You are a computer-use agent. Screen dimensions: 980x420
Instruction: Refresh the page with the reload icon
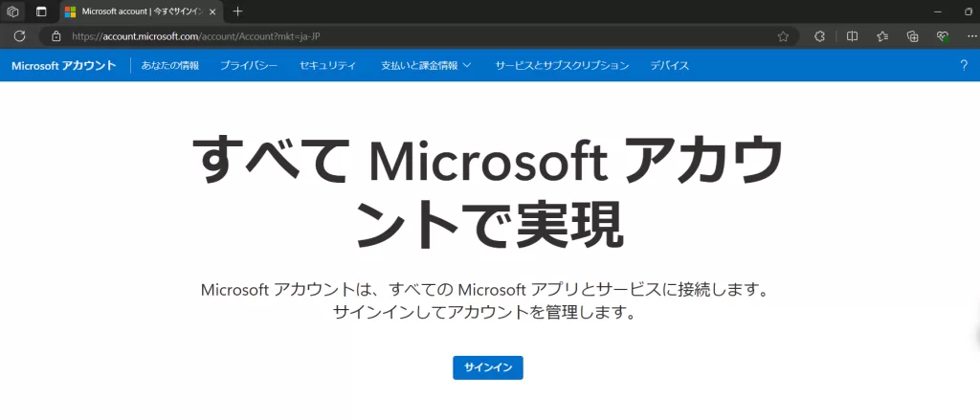point(19,36)
